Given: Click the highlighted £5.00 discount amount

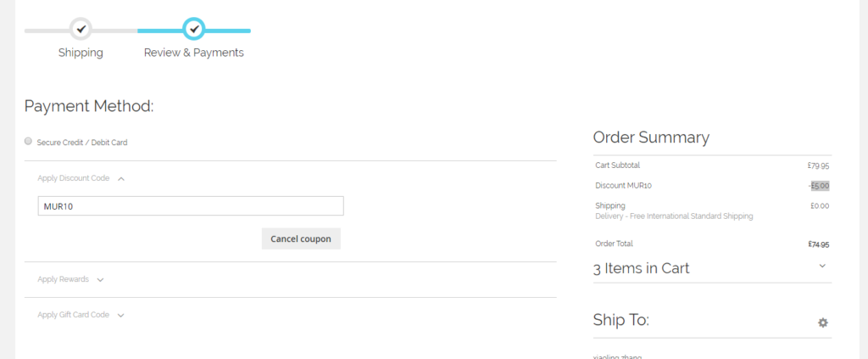Looking at the screenshot, I should 820,185.
